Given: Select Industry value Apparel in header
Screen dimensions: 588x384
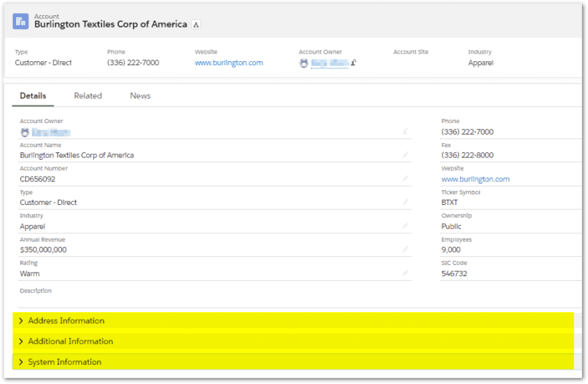Looking at the screenshot, I should [481, 63].
